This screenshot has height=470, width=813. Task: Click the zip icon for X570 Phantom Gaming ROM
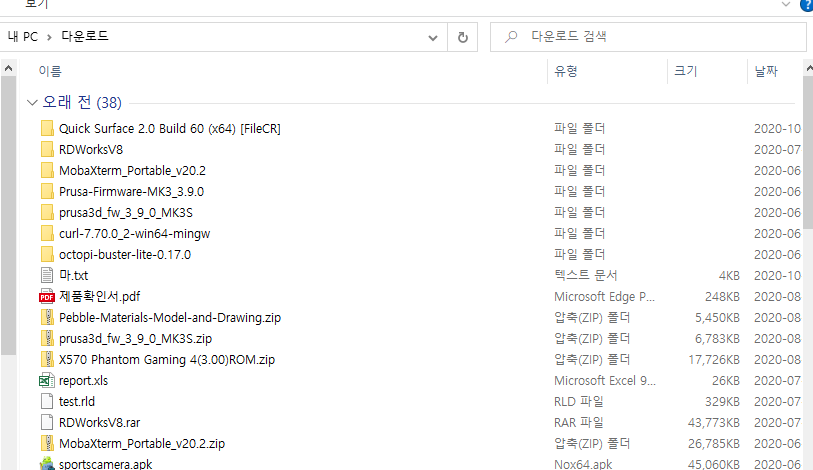coord(47,360)
